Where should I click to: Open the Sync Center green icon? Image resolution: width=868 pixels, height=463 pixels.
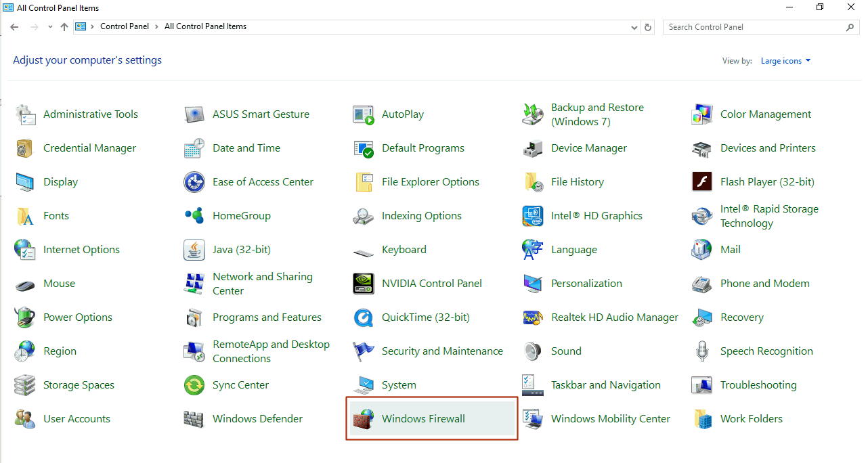pos(194,385)
